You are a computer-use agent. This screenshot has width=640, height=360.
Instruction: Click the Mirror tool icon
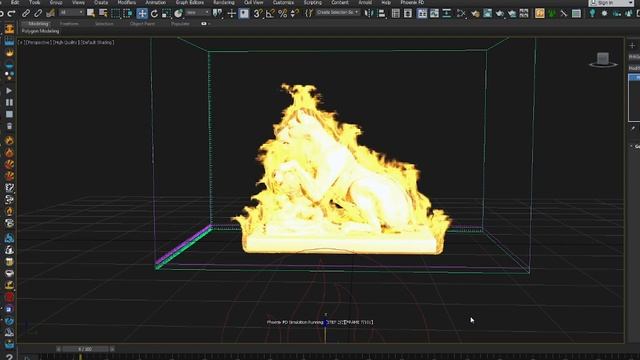coord(369,13)
